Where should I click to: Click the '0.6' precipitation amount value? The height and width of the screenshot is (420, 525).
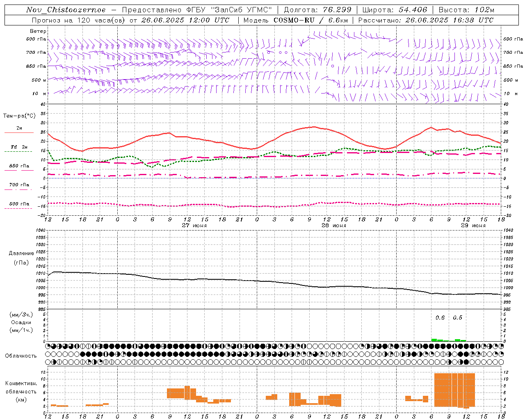(440, 318)
